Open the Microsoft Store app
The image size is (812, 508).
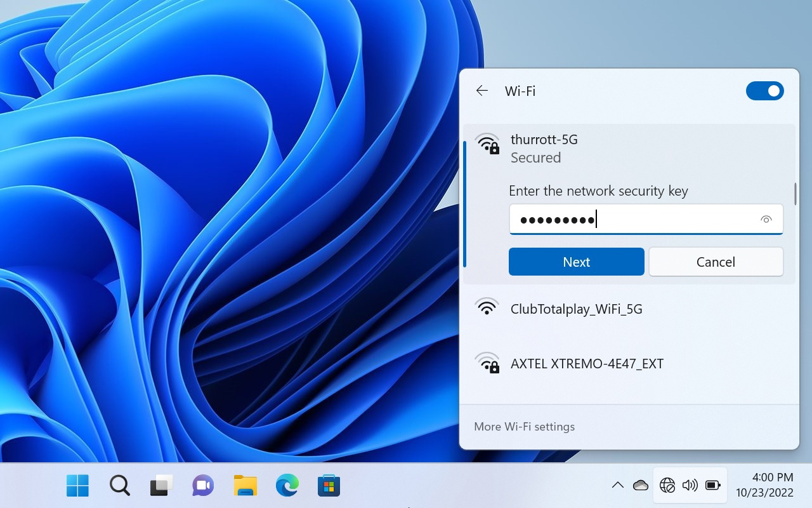329,486
